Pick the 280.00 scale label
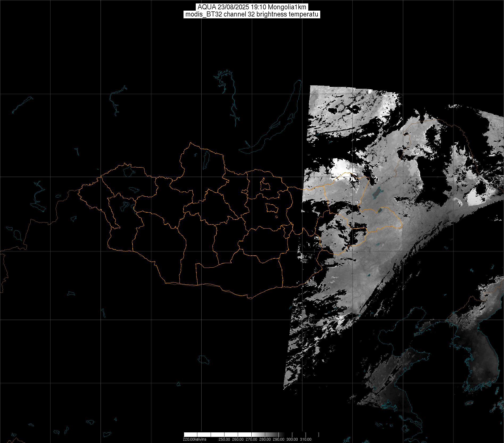Viewport: 504px width, 443px height. (265, 439)
